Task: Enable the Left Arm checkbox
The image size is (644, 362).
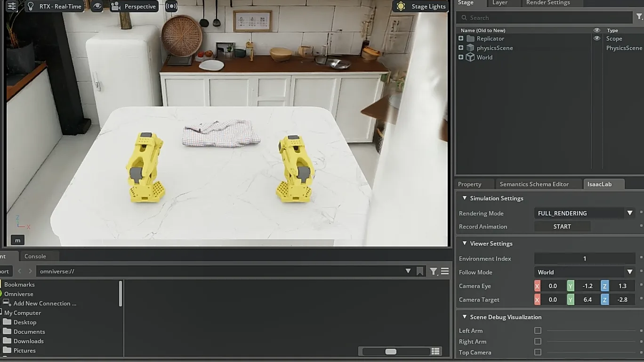Action: tap(538, 330)
